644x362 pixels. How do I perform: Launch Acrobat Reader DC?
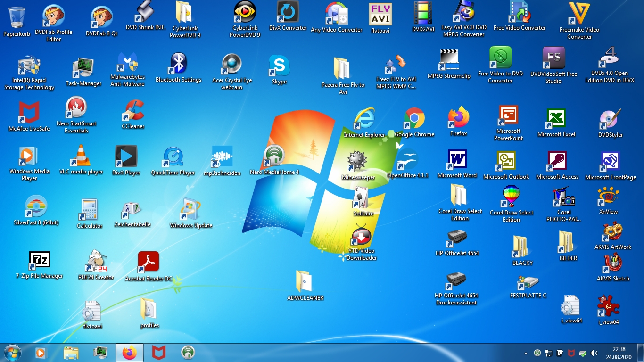tap(148, 260)
